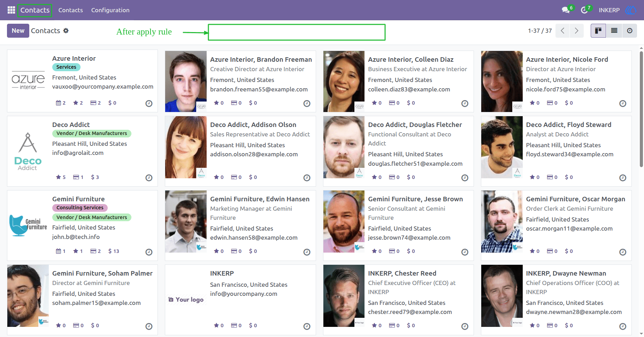644x337 pixels.
Task: Go to next page of contacts
Action: [x=577, y=31]
